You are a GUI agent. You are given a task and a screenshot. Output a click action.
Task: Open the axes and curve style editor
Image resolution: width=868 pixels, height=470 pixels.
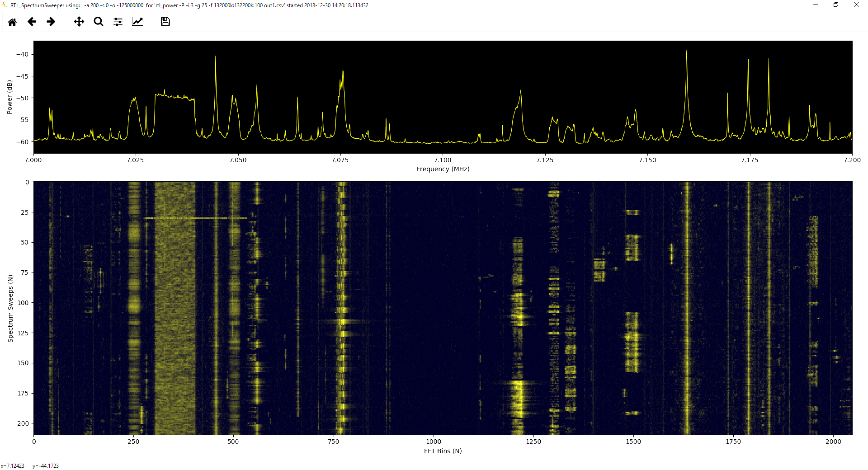[137, 21]
